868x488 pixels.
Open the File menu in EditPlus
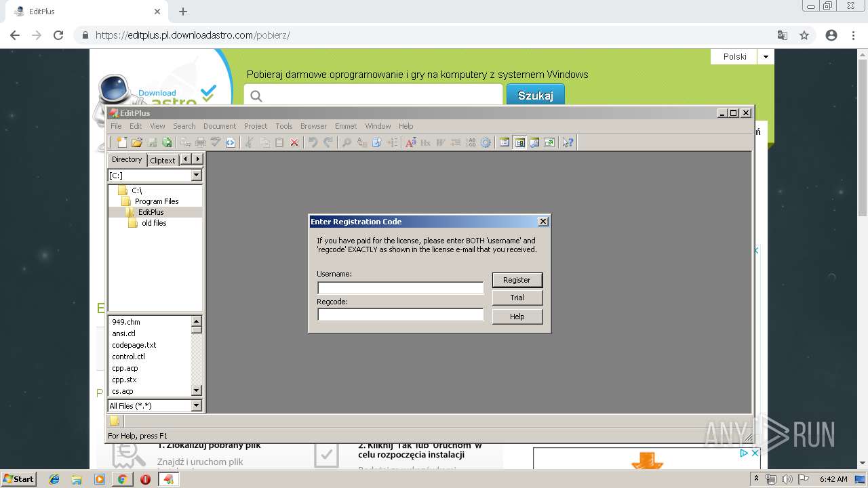pos(116,126)
